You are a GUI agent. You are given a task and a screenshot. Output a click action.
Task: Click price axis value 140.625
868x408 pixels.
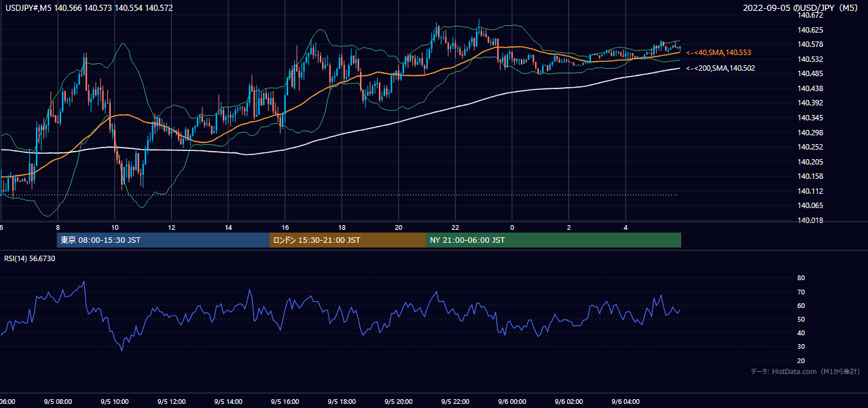click(x=810, y=30)
